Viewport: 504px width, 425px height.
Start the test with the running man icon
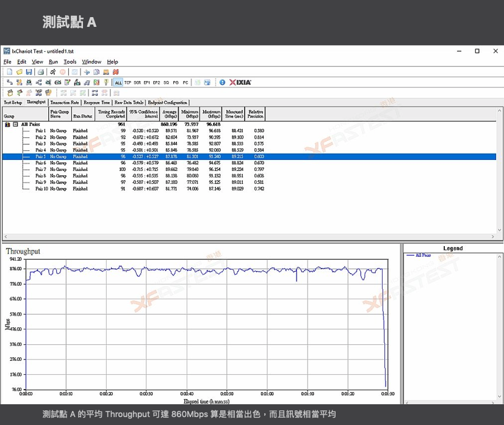(54, 72)
